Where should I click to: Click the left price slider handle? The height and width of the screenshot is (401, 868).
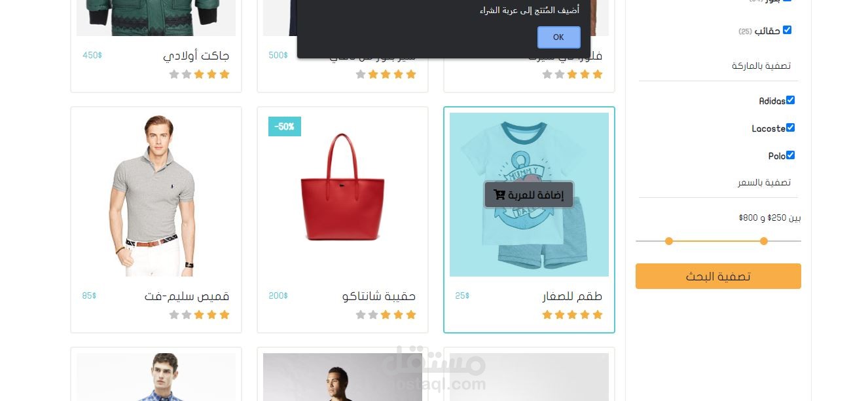coord(669,241)
